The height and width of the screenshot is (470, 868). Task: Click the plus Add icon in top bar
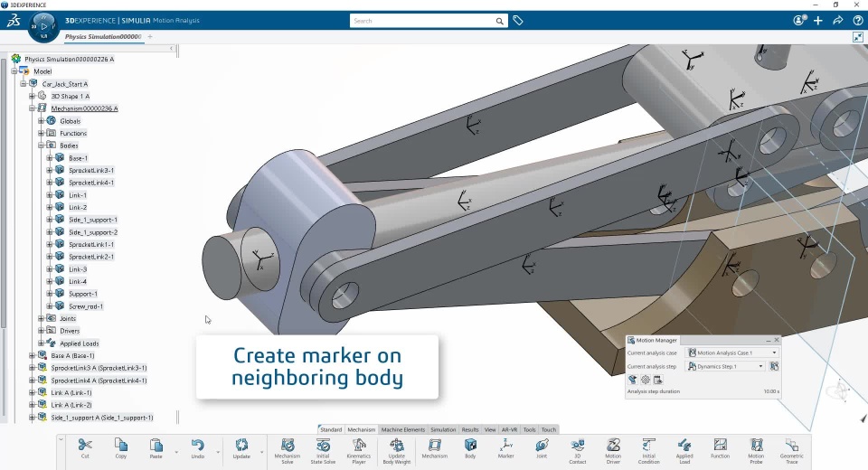pyautogui.click(x=818, y=21)
